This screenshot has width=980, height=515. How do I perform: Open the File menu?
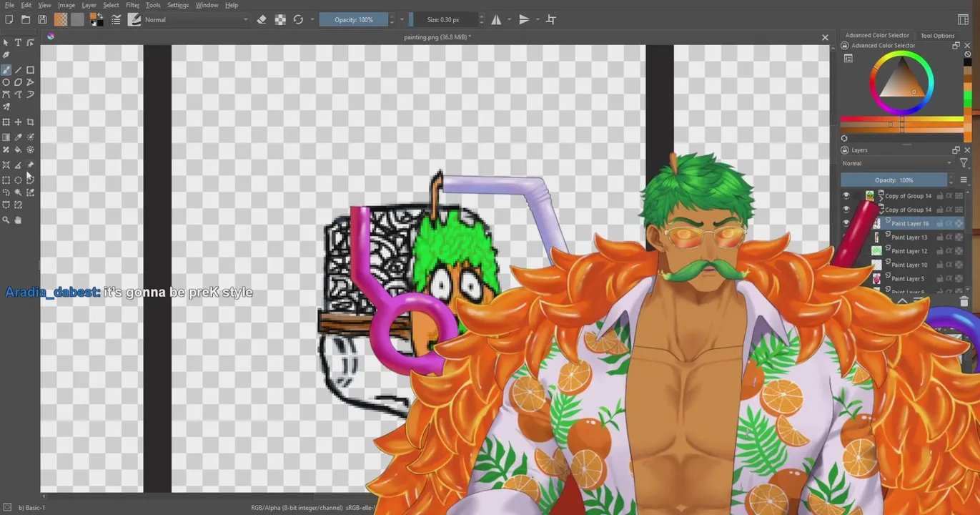click(x=9, y=5)
